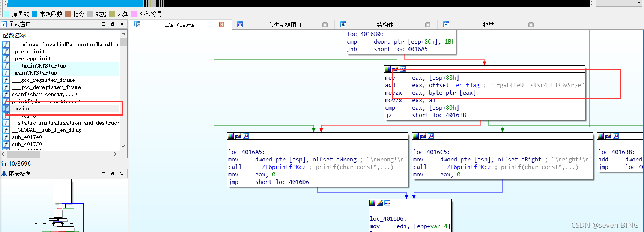Open the 枚举 tab
644x232 pixels.
(488, 25)
